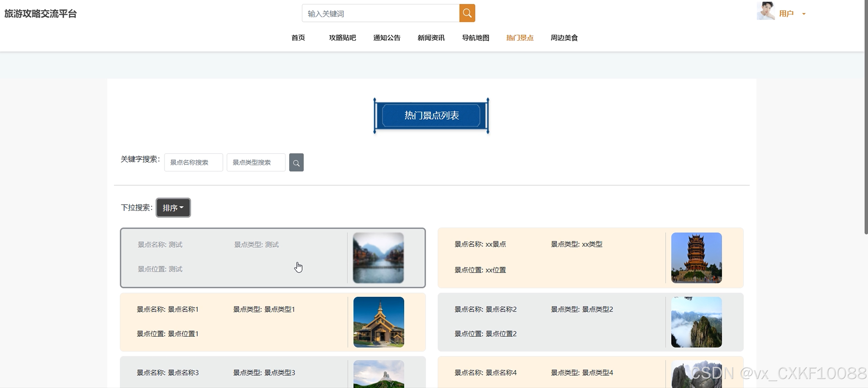Image resolution: width=868 pixels, height=388 pixels.
Task: Select the 新闻资讯 navigation item
Action: pyautogui.click(x=431, y=38)
